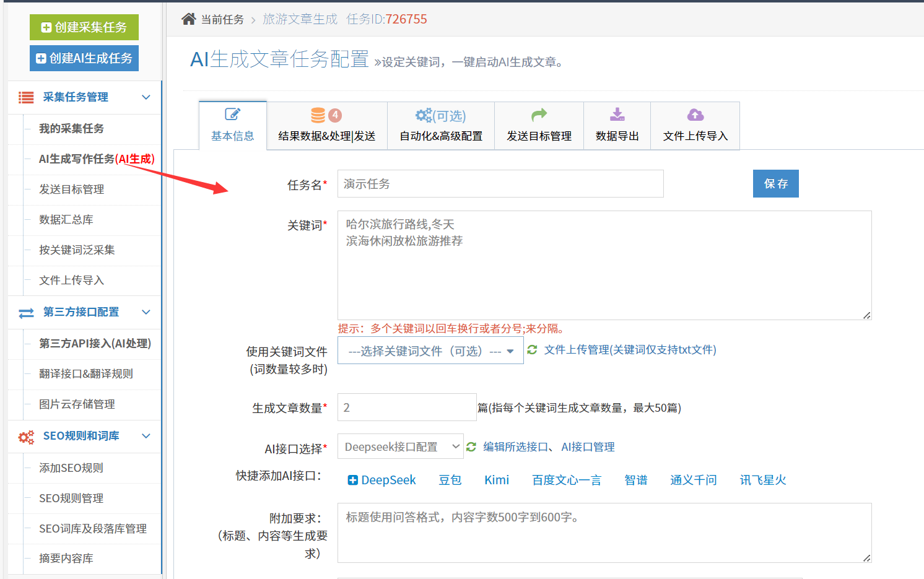Click refresh icon next to AI接口选择
This screenshot has width=924, height=579.
point(471,446)
